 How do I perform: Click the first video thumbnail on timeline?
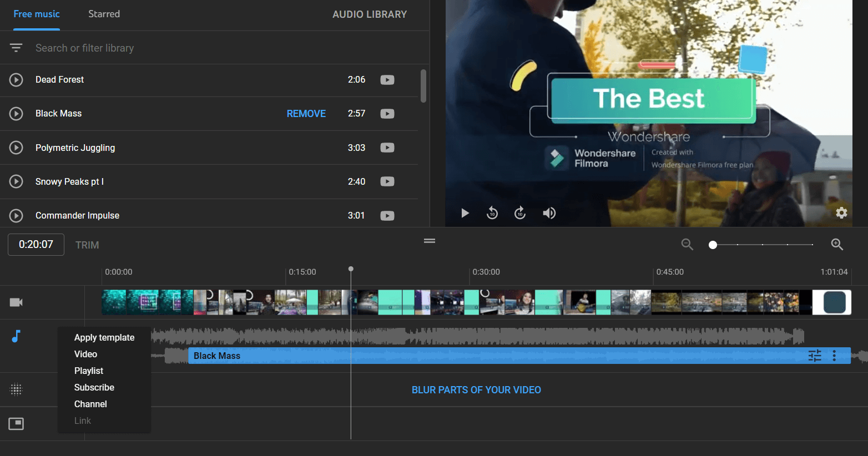coord(114,302)
